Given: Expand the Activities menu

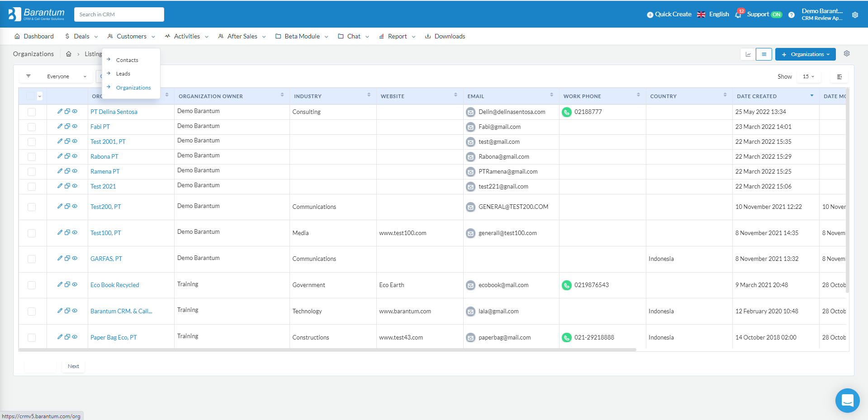Looking at the screenshot, I should pyautogui.click(x=187, y=36).
